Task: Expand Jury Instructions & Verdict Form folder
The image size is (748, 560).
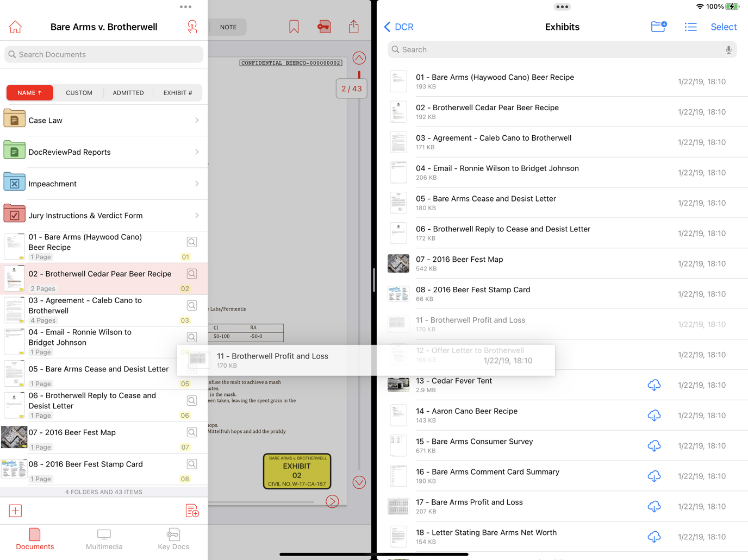Action: 103,215
